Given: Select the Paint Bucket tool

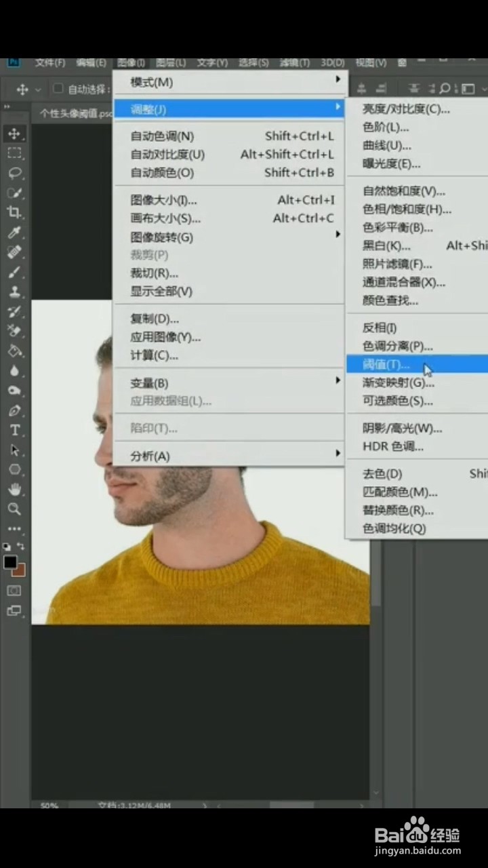Looking at the screenshot, I should coord(14,351).
